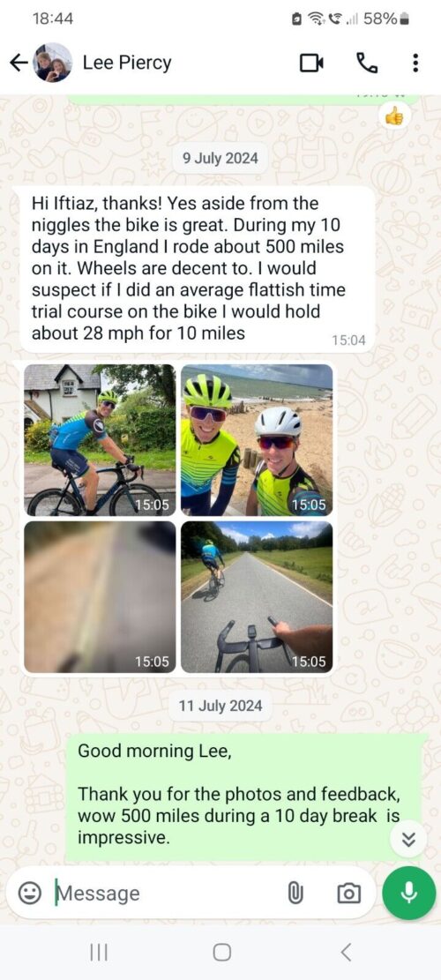
Task: Tap the back arrow to leave chat
Action: 19,63
